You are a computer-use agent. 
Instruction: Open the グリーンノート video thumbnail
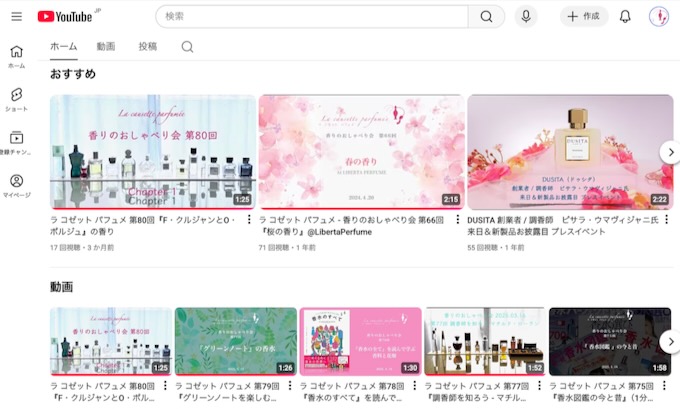pyautogui.click(x=235, y=341)
